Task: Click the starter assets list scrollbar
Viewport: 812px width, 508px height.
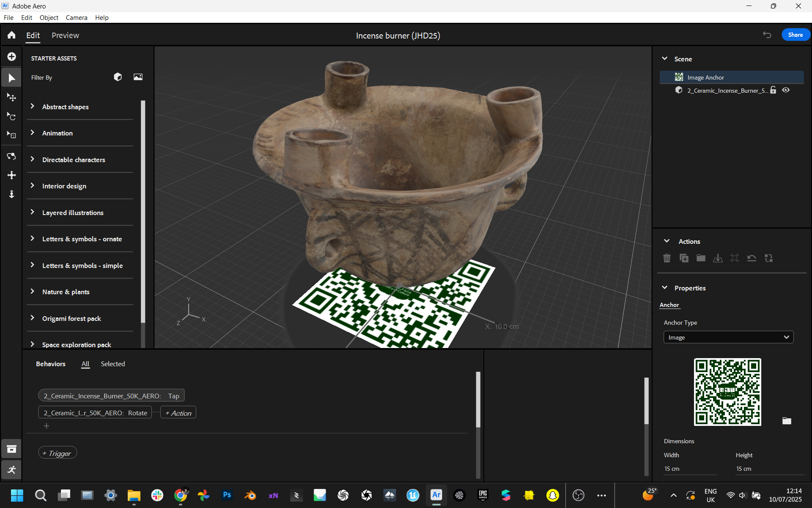Action: (143, 212)
